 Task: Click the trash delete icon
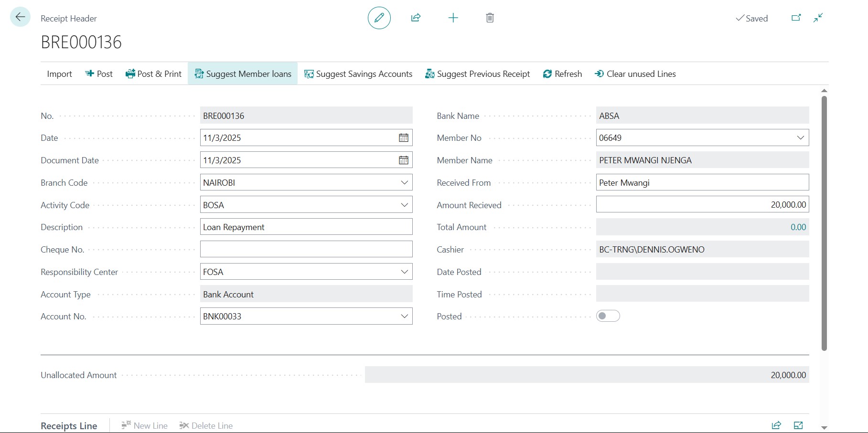(x=490, y=18)
